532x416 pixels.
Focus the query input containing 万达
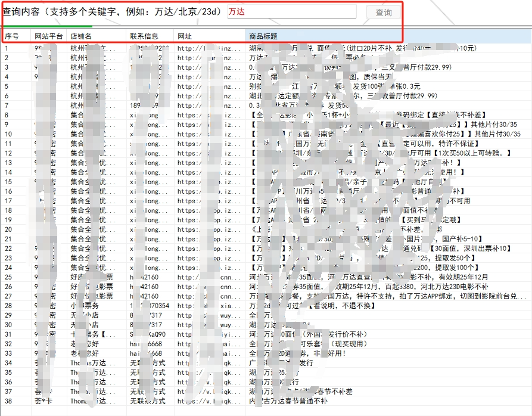click(292, 11)
